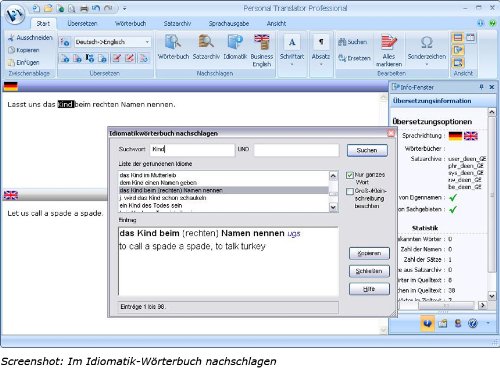Click Einfügen in the Zwischenablage group
The image size is (500, 376).
click(24, 62)
